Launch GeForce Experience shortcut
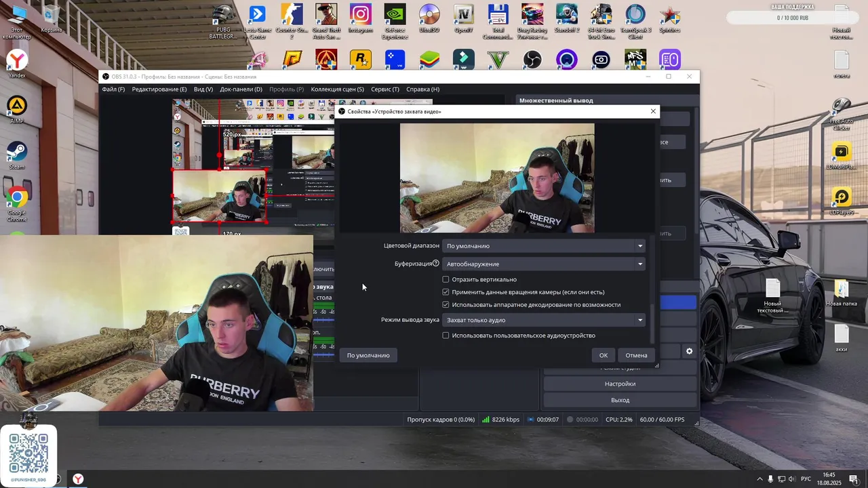Screen dimensions: 868x488 395,22
